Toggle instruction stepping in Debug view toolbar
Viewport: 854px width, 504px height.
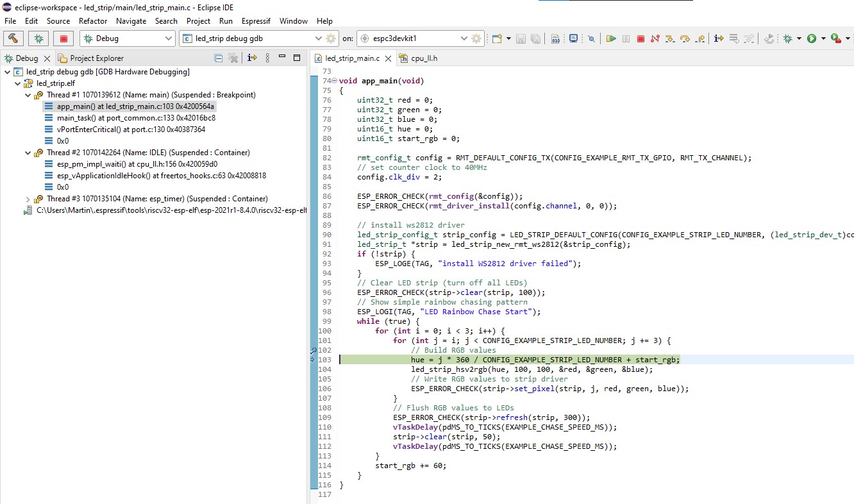[x=252, y=58]
